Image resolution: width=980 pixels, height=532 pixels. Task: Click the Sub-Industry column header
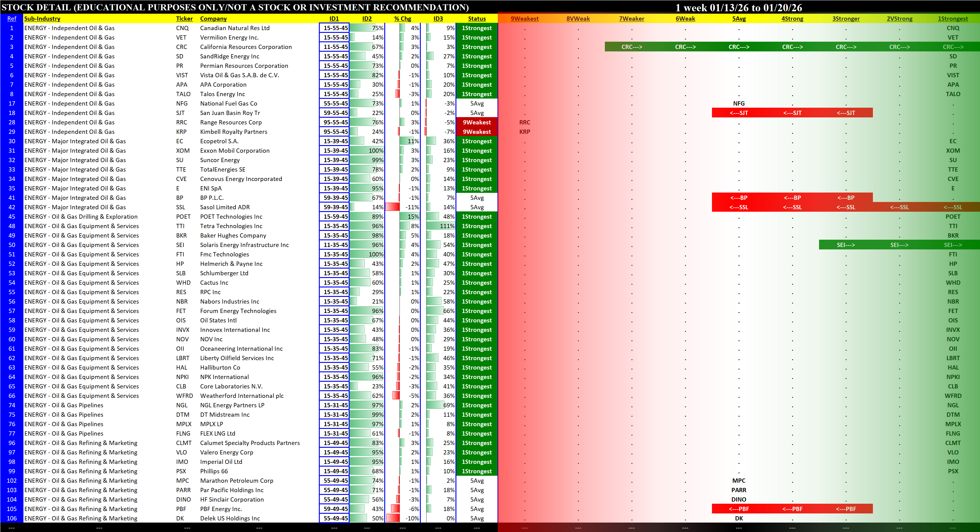click(42, 19)
